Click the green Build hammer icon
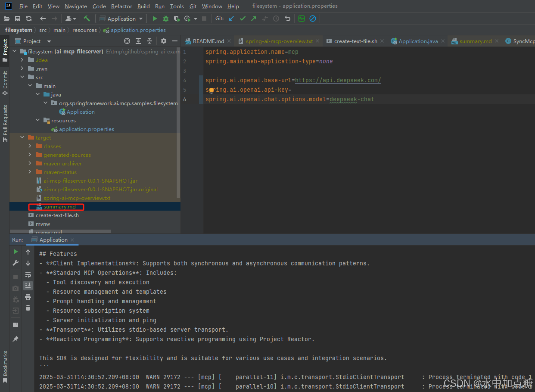The height and width of the screenshot is (392, 535). click(x=87, y=19)
